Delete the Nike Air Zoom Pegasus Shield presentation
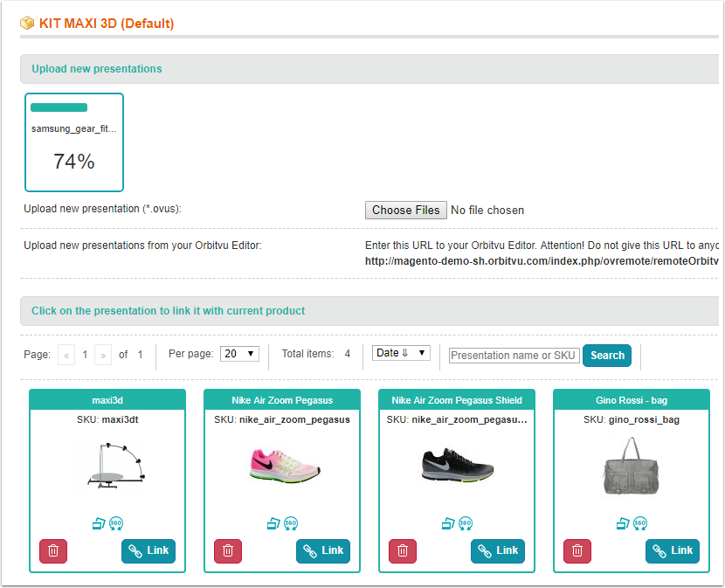Image resolution: width=725 pixels, height=588 pixels. 403,551
